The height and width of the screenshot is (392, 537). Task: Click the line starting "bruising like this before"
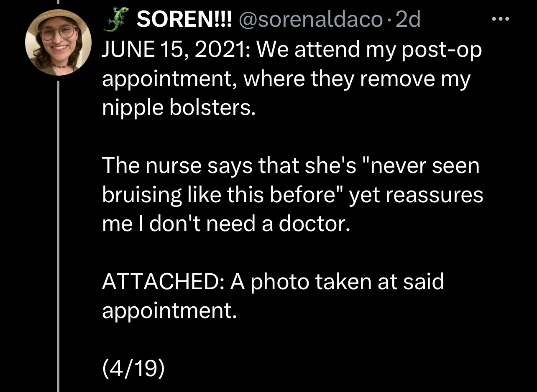(293, 196)
